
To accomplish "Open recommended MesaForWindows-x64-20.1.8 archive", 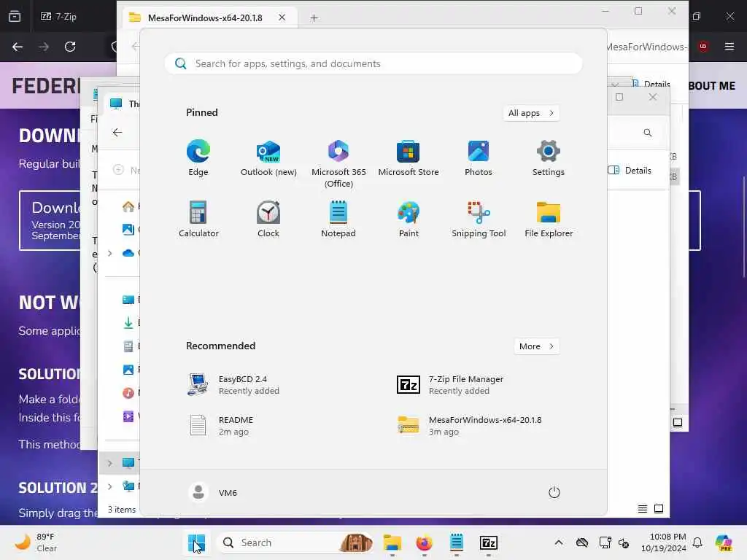I will click(x=469, y=426).
